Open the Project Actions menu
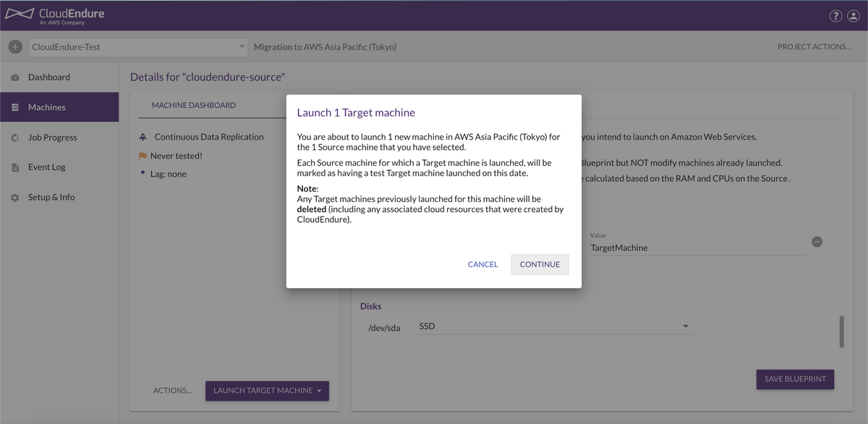The image size is (868, 424). click(x=814, y=47)
